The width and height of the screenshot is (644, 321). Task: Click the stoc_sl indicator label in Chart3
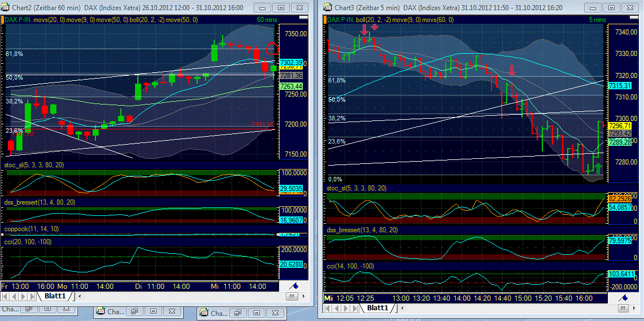pyautogui.click(x=356, y=188)
